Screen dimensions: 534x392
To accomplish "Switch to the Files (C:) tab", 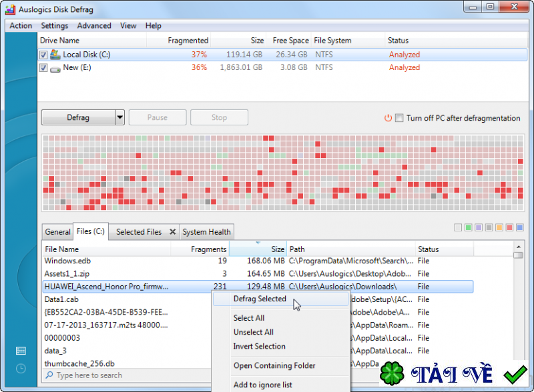I will (x=90, y=231).
